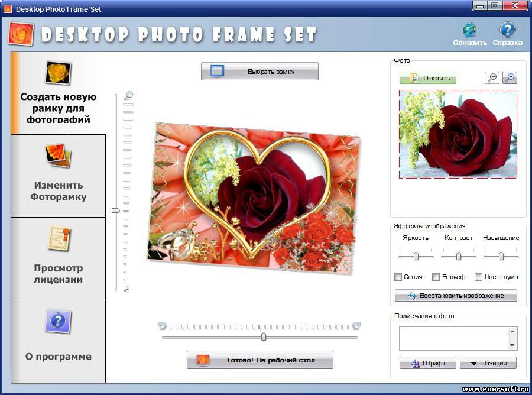Expand the Позиция dropdown
The width and height of the screenshot is (532, 395).
[x=488, y=362]
